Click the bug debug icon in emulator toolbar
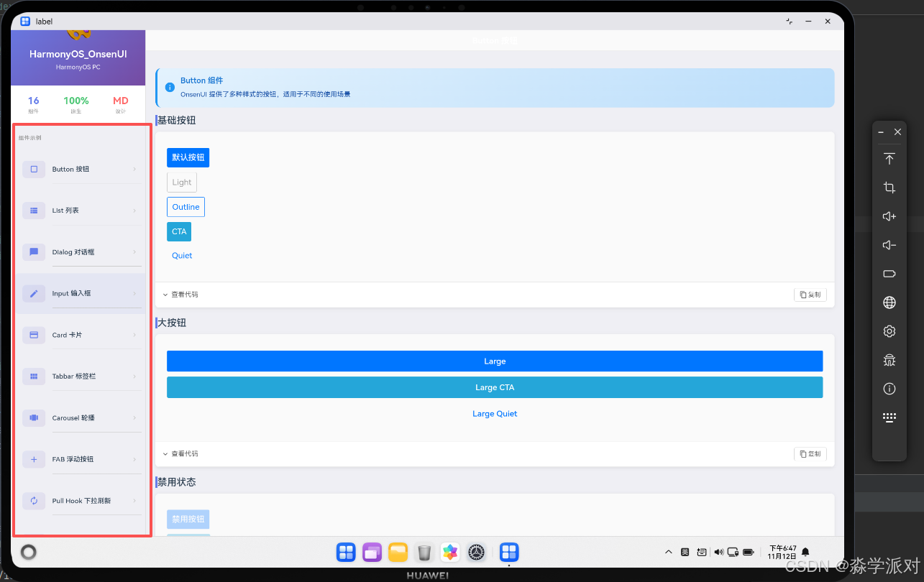This screenshot has height=582, width=924. click(889, 360)
